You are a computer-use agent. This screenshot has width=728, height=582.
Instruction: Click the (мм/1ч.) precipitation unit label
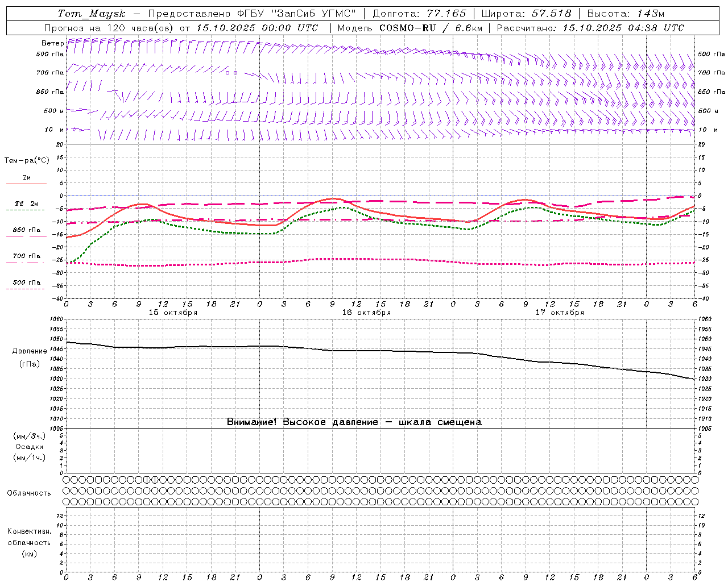pos(30,458)
